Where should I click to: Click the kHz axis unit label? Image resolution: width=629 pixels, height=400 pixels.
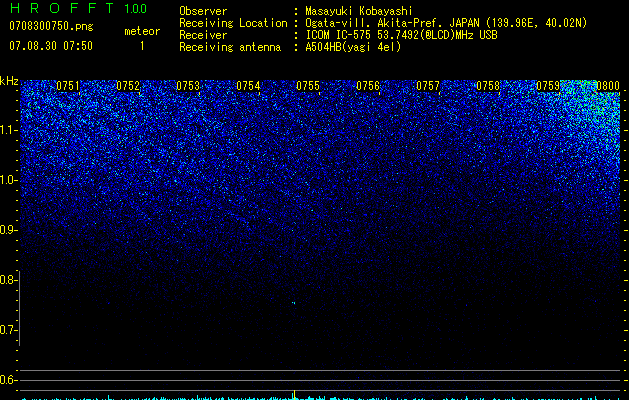click(x=9, y=81)
